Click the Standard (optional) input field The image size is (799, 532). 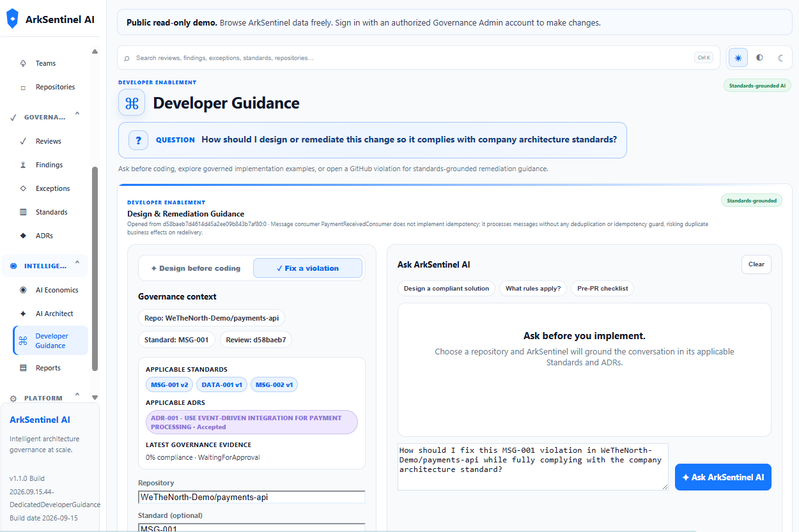click(x=252, y=528)
